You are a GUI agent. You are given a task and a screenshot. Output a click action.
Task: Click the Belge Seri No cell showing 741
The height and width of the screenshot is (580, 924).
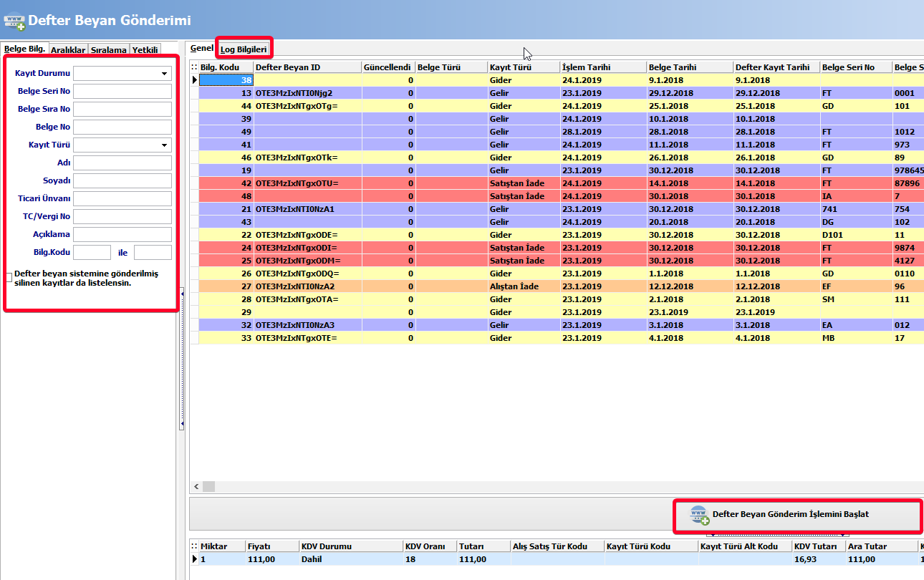pyautogui.click(x=856, y=209)
